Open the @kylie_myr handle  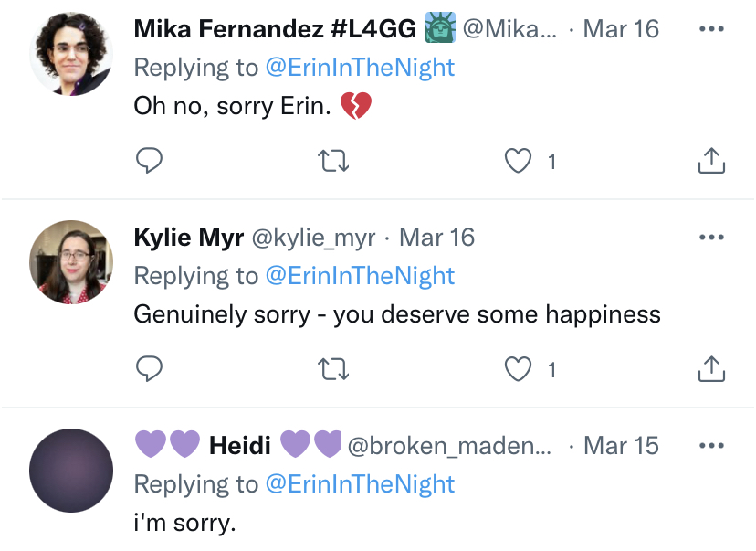point(313,238)
